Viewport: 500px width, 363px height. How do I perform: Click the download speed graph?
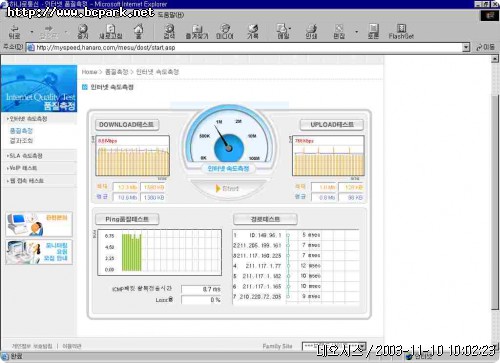click(x=133, y=156)
